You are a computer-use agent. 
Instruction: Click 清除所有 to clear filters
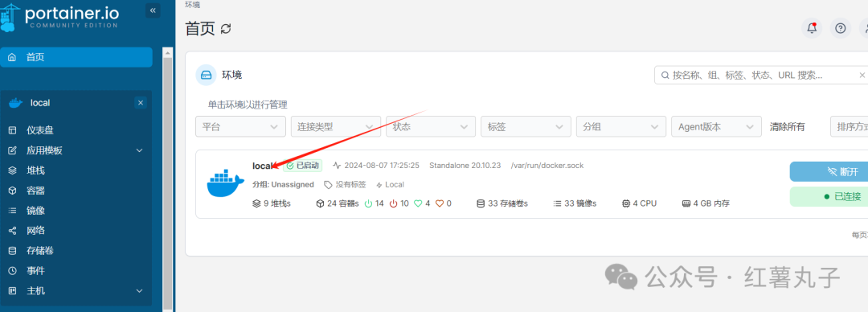[x=787, y=127]
